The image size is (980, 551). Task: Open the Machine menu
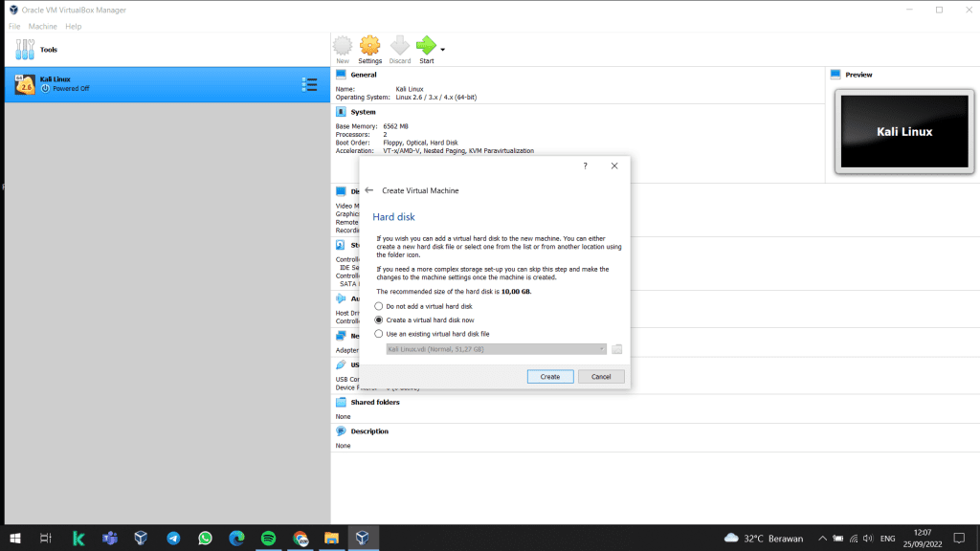[x=42, y=27]
